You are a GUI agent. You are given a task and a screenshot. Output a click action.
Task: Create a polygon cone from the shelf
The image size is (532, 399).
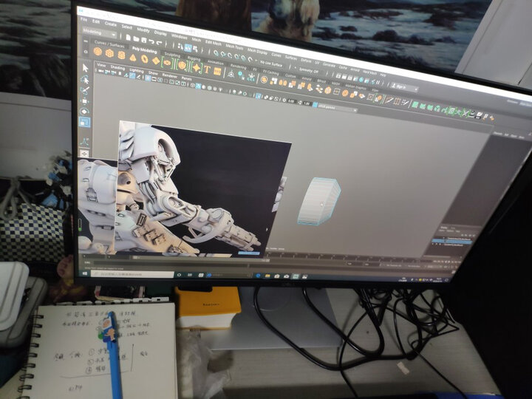(133, 57)
